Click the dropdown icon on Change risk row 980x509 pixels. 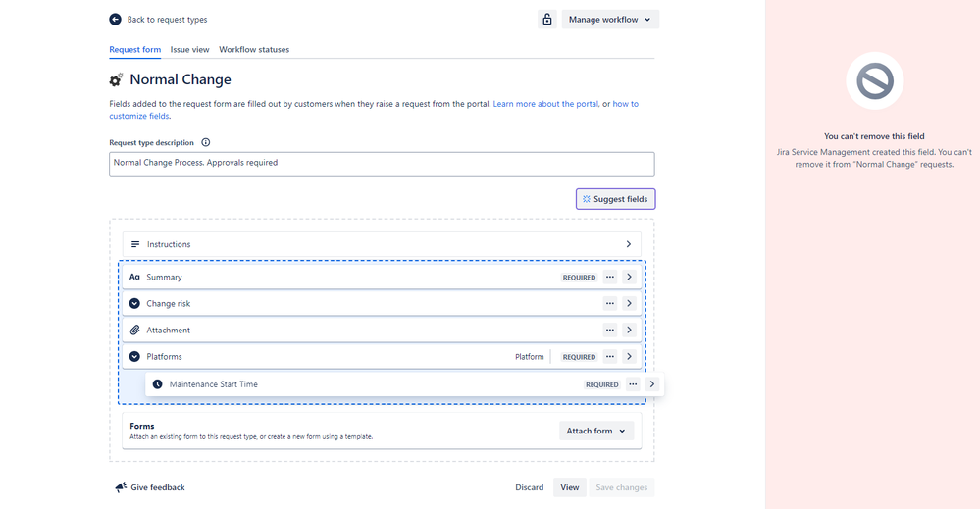[x=134, y=303]
